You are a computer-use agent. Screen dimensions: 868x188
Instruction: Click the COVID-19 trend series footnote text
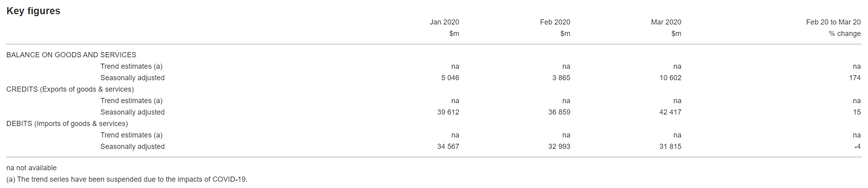point(127,179)
